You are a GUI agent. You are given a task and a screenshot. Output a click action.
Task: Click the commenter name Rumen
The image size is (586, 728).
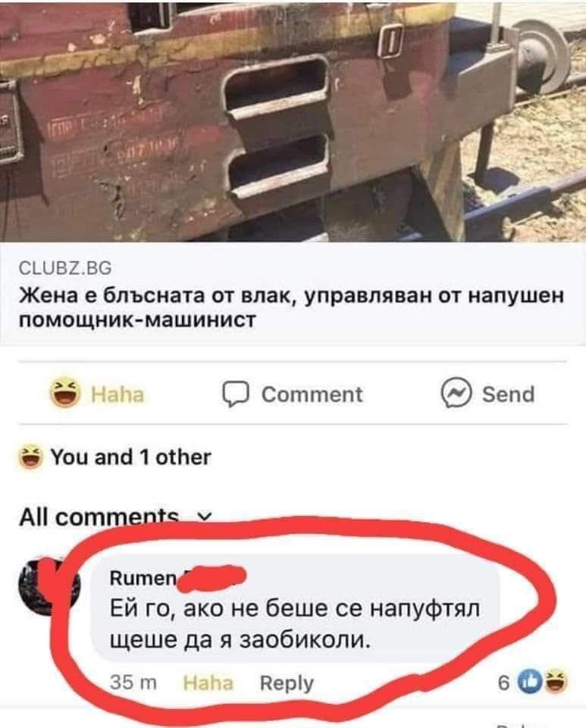(x=143, y=578)
